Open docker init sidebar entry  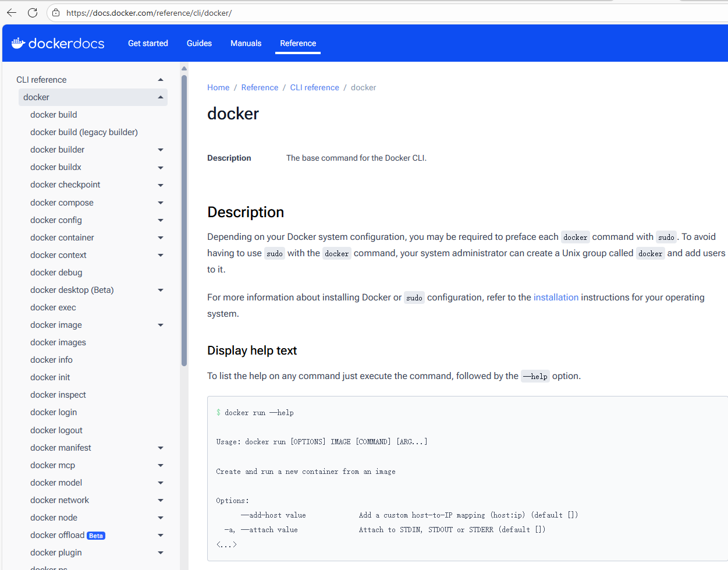(x=50, y=377)
